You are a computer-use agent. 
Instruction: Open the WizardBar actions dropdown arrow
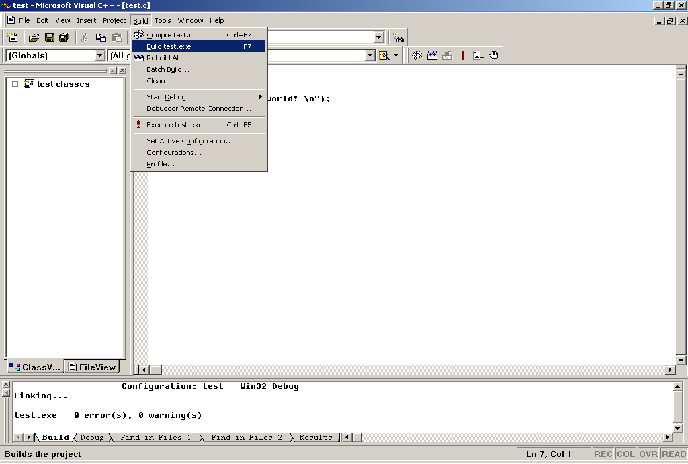click(396, 55)
